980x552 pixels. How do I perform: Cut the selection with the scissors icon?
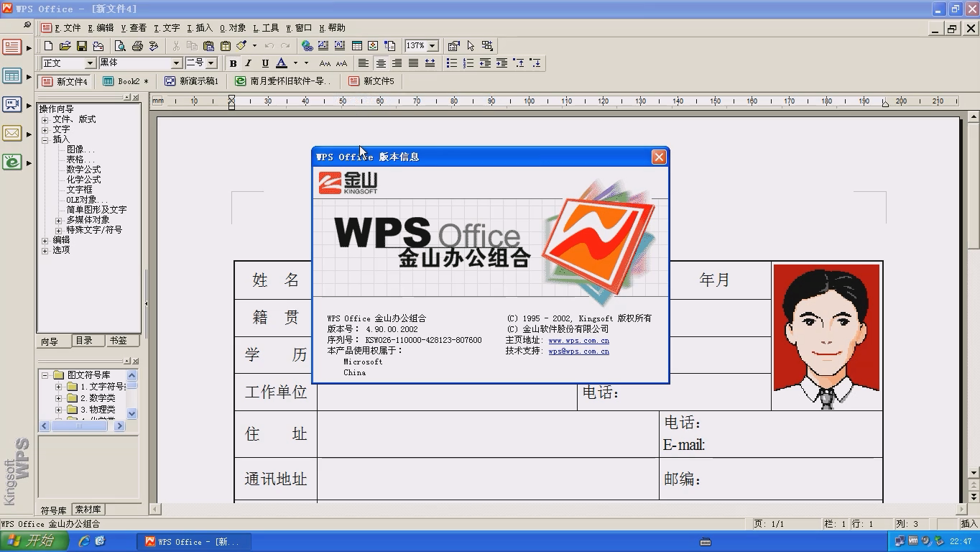(x=176, y=45)
